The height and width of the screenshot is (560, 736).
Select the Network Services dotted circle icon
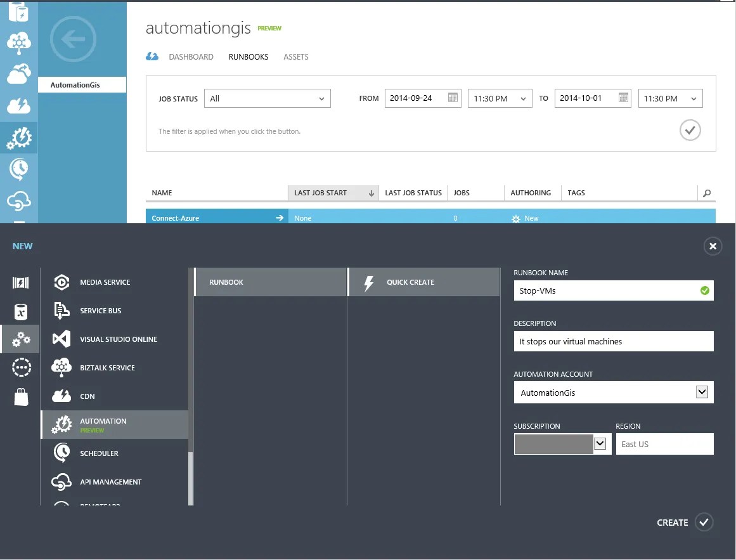(x=21, y=368)
